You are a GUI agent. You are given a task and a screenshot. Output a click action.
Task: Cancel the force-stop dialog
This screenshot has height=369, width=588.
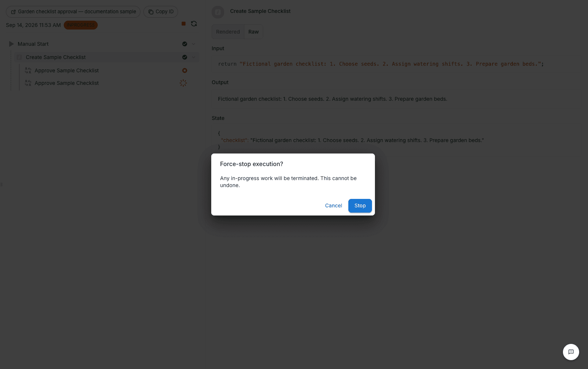pos(334,206)
